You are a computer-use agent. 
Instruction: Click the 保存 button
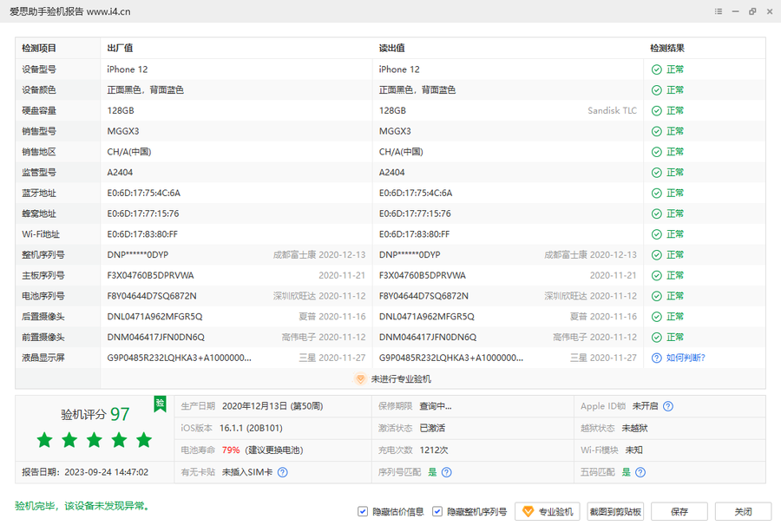click(679, 511)
